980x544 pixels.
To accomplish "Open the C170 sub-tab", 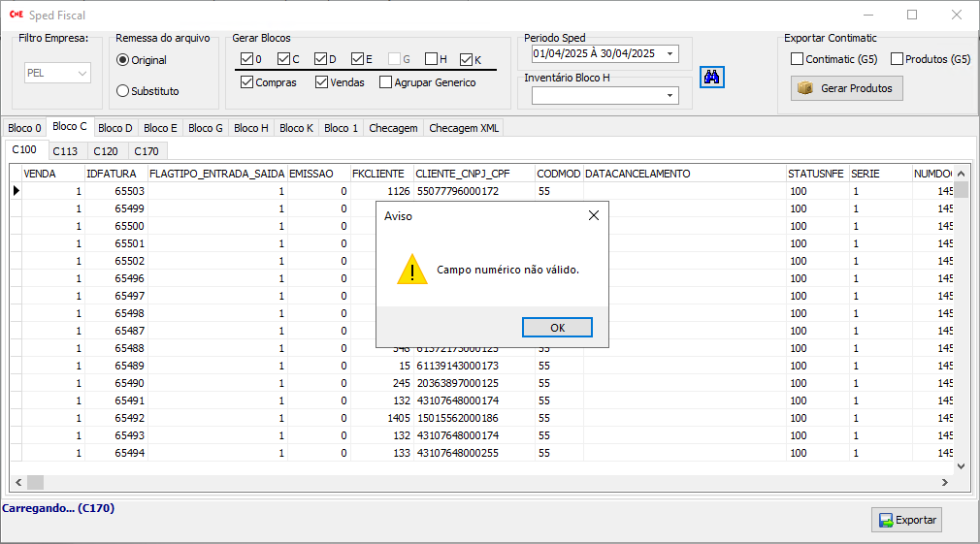I will click(x=147, y=151).
